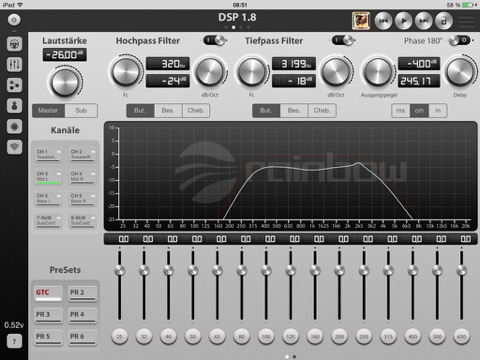Select channel CH 4 Mid R
Image resolution: width=480 pixels, height=360 pixels.
coord(82,177)
